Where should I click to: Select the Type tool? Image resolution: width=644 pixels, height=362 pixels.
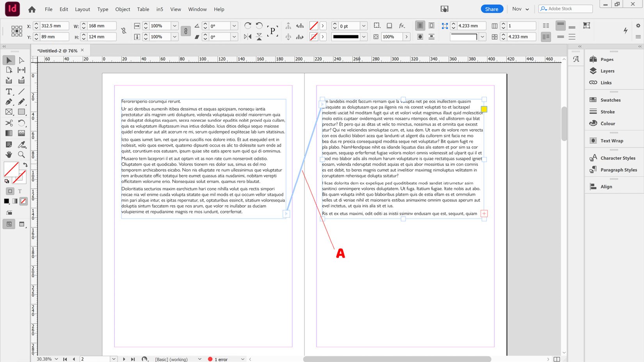[x=9, y=91]
